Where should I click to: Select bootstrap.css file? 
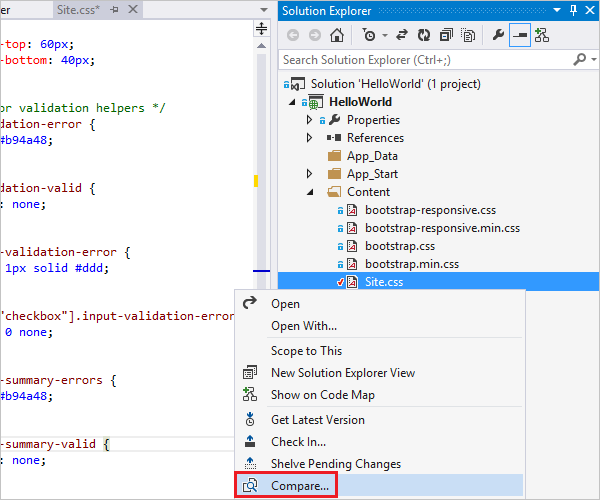coord(400,246)
